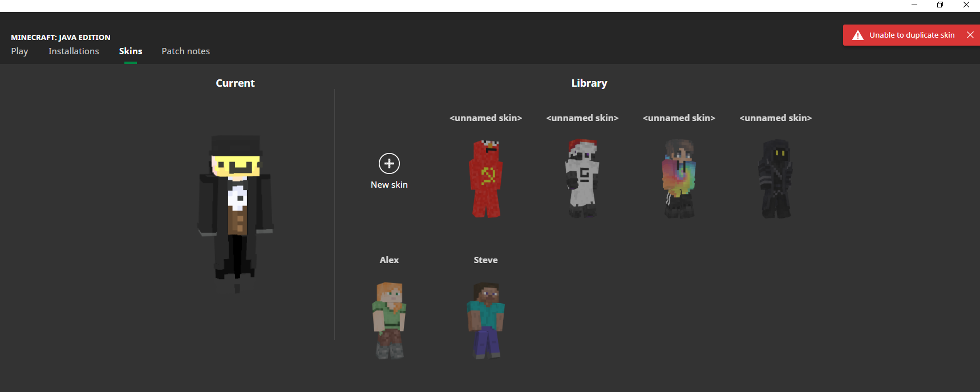Select the red hammer-and-sickle skin
The image size is (980, 392).
485,179
